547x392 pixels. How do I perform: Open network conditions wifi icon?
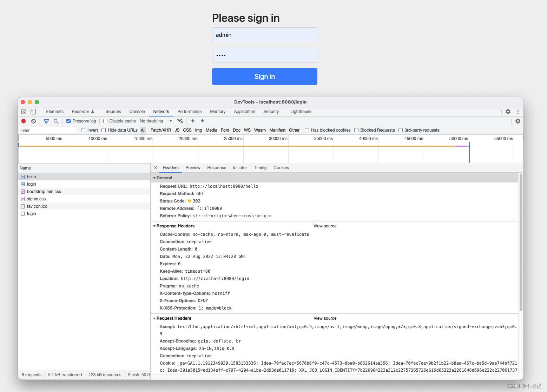(x=180, y=121)
